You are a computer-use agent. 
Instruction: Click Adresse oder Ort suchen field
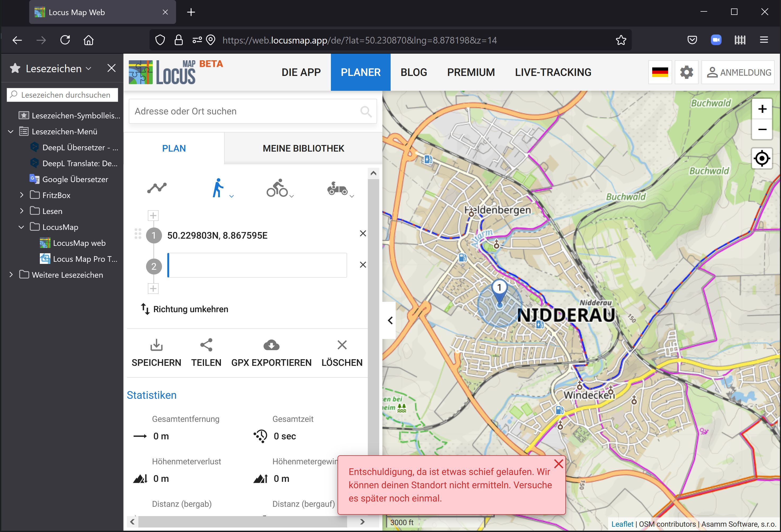(253, 111)
